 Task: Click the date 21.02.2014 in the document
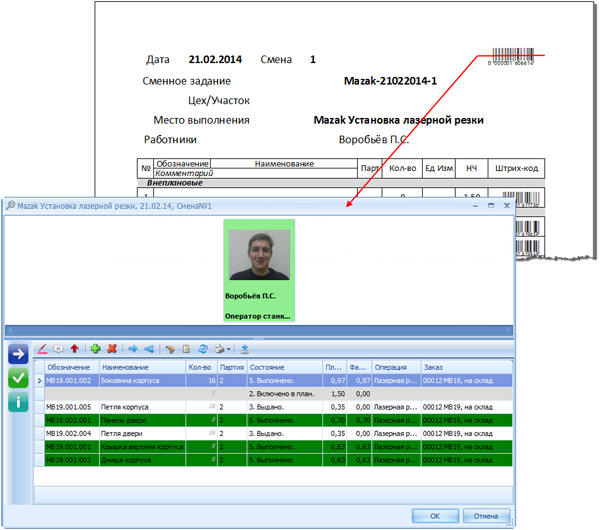[215, 59]
